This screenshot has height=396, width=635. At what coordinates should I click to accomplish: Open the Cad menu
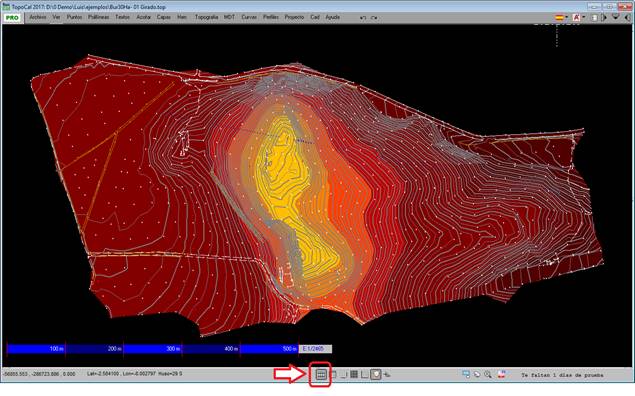pyautogui.click(x=315, y=17)
